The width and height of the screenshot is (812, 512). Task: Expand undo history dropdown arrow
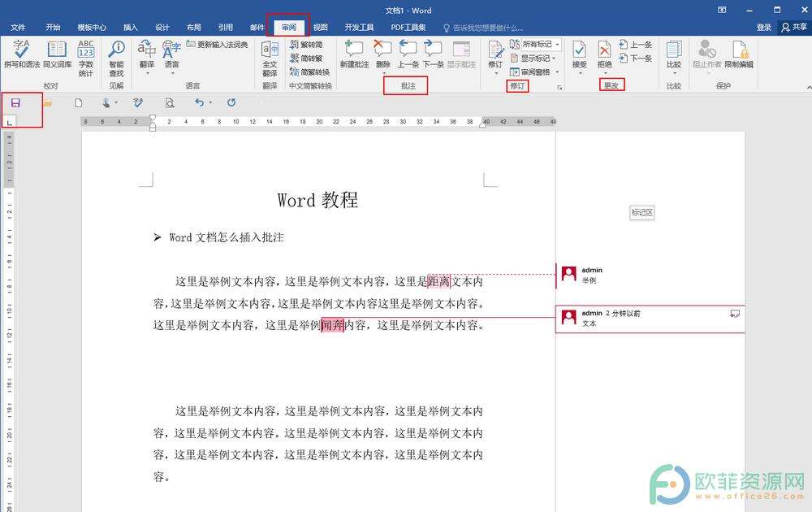point(210,102)
